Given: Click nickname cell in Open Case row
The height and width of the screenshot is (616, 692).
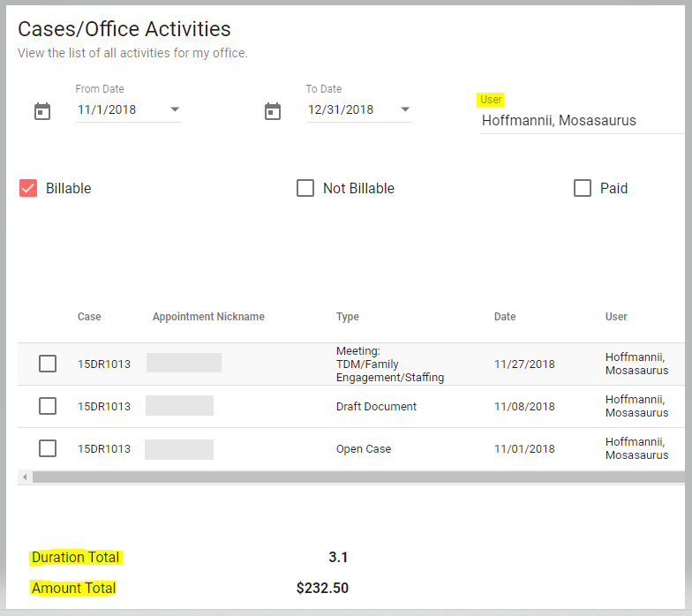Looking at the screenshot, I should [179, 450].
